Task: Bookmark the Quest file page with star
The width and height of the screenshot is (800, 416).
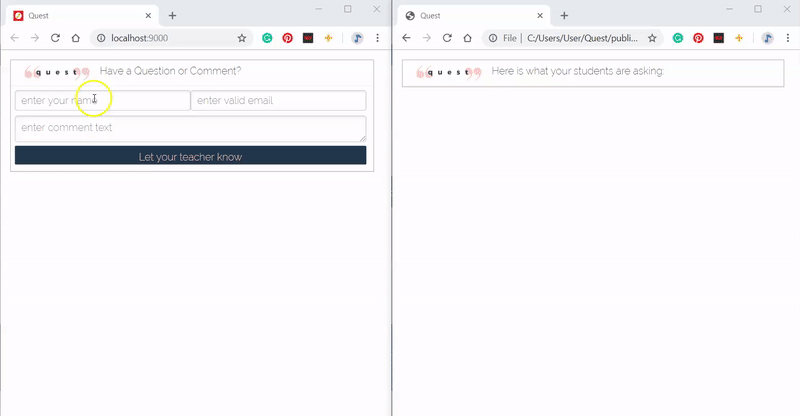Action: [652, 38]
